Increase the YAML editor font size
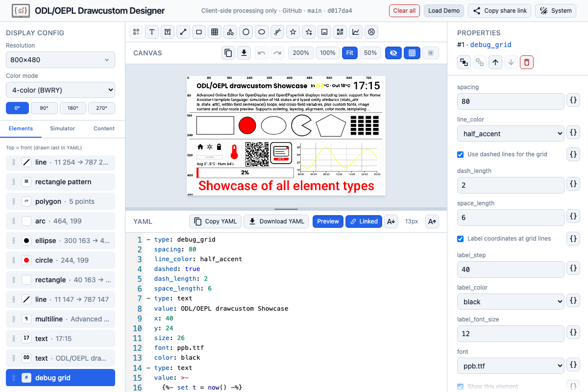This screenshot has height=392, width=588. point(432,221)
